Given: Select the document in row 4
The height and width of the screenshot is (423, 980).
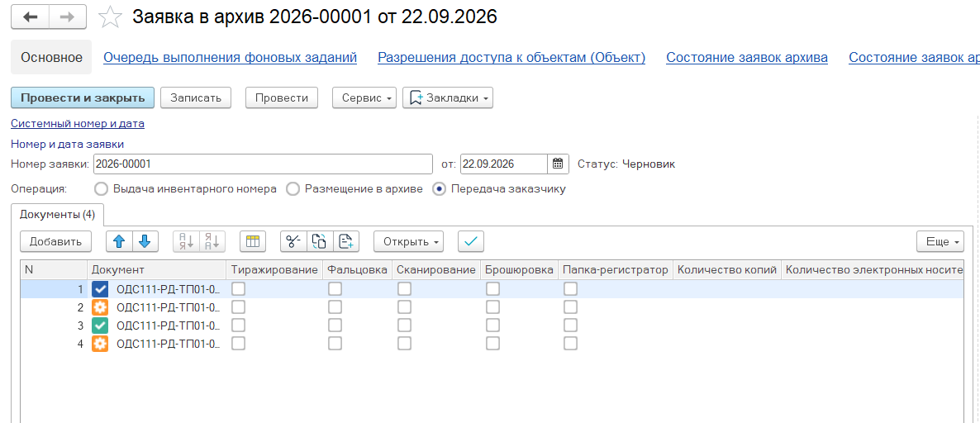Looking at the screenshot, I should pos(168,343).
